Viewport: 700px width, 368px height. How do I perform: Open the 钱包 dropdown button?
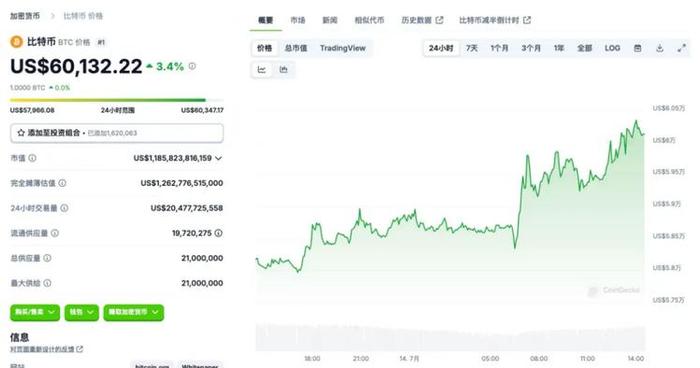coord(81,312)
